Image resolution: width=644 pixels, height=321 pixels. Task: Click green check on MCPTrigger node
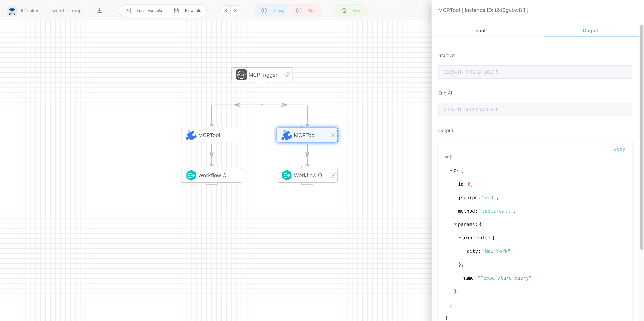point(288,75)
